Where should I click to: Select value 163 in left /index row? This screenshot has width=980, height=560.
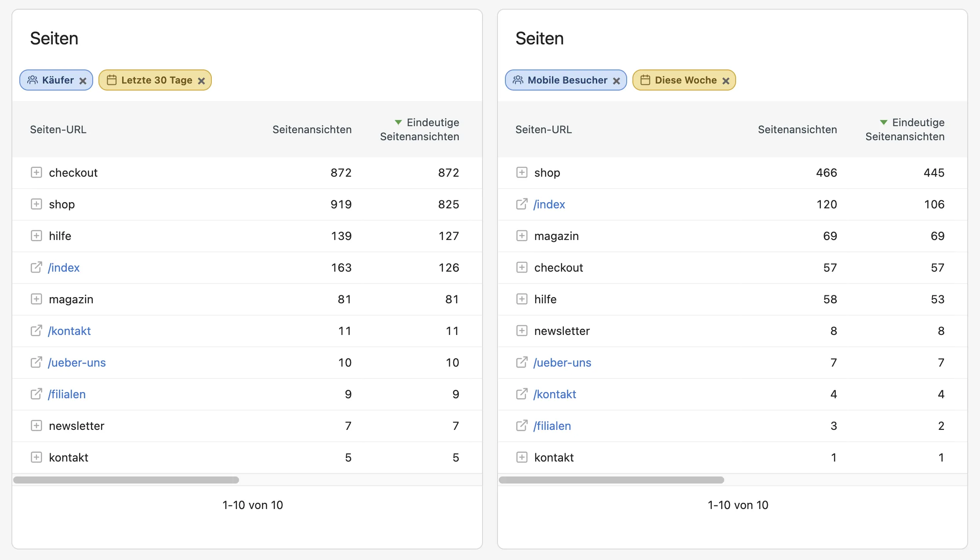click(341, 268)
